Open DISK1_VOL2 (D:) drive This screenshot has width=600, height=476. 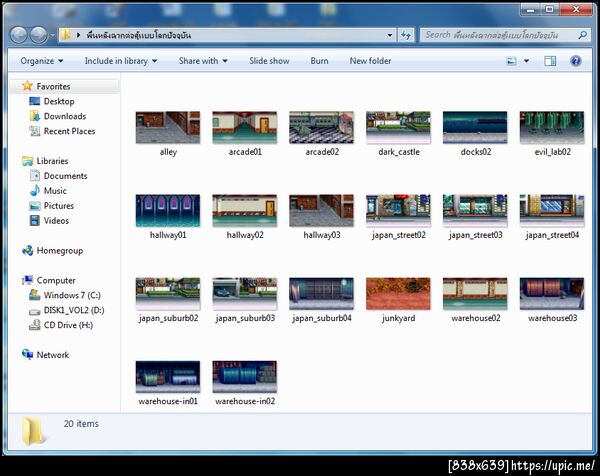[x=74, y=310]
